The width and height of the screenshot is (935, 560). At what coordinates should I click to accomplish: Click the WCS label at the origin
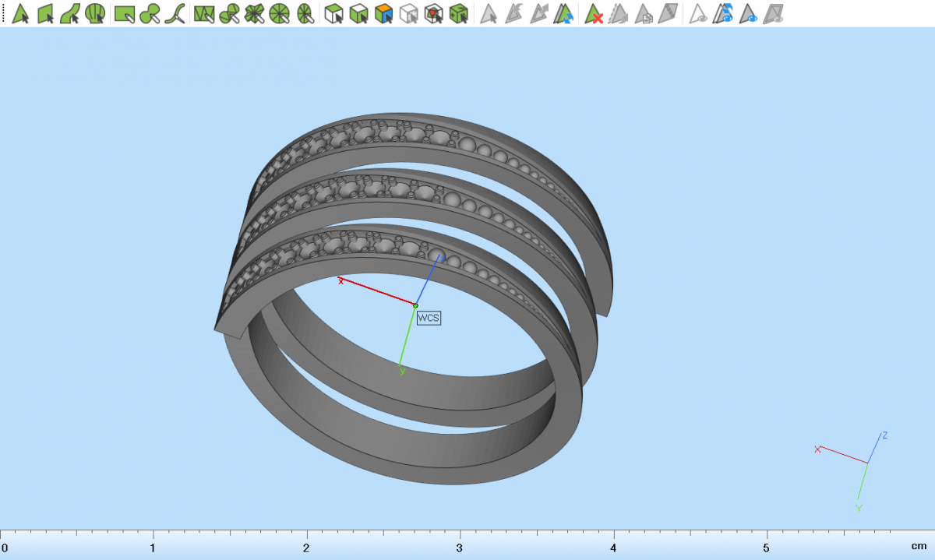click(x=429, y=318)
